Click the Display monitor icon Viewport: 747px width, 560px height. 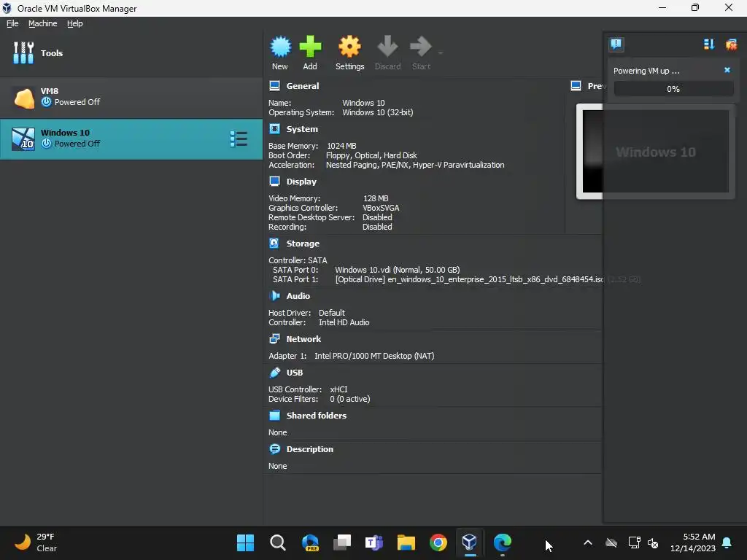point(274,181)
